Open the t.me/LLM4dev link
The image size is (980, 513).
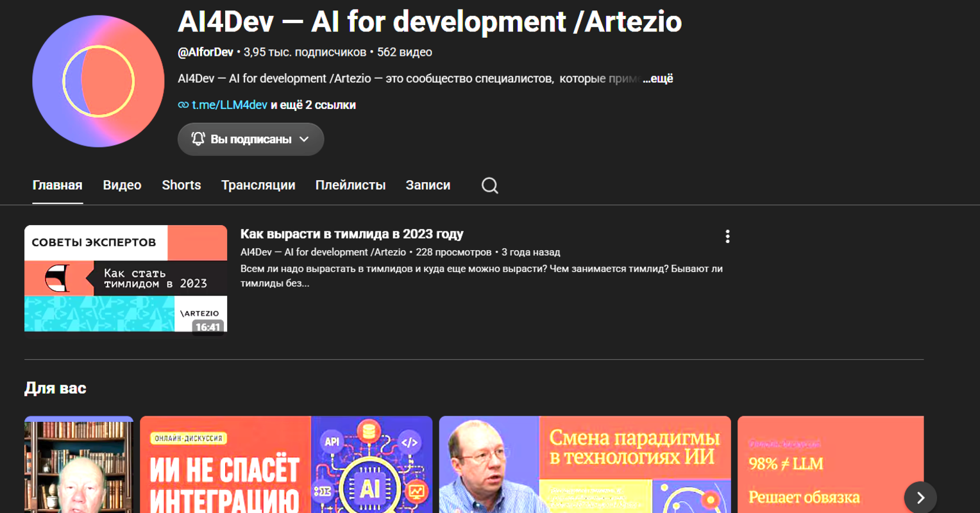[230, 105]
